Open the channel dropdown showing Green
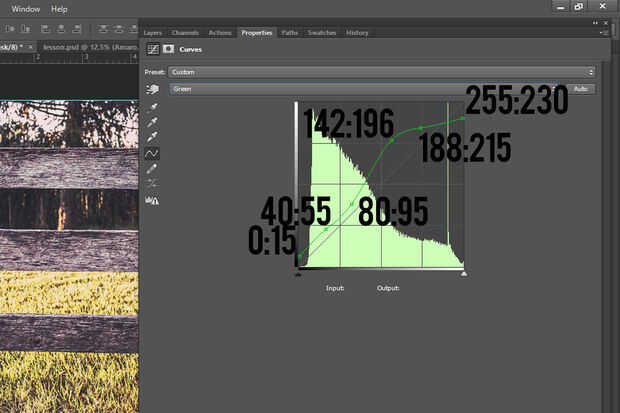This screenshot has width=620, height=413. click(364, 89)
